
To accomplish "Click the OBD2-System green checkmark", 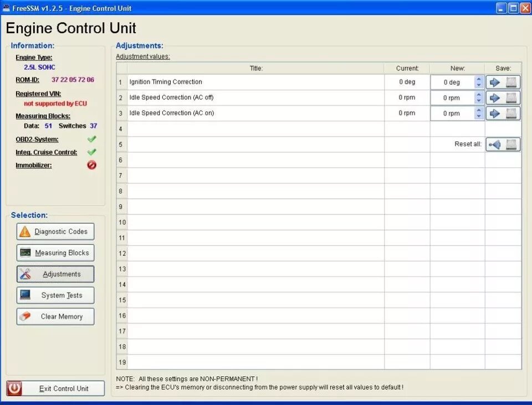I will click(x=91, y=139).
